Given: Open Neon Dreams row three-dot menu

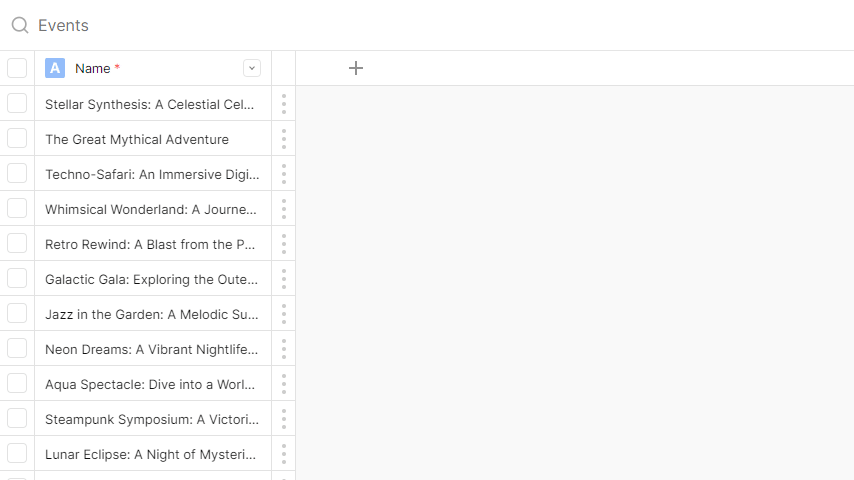Looking at the screenshot, I should click(x=284, y=349).
